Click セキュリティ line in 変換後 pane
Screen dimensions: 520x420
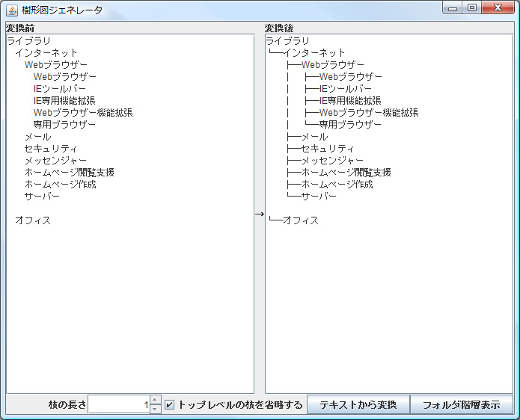(x=328, y=149)
